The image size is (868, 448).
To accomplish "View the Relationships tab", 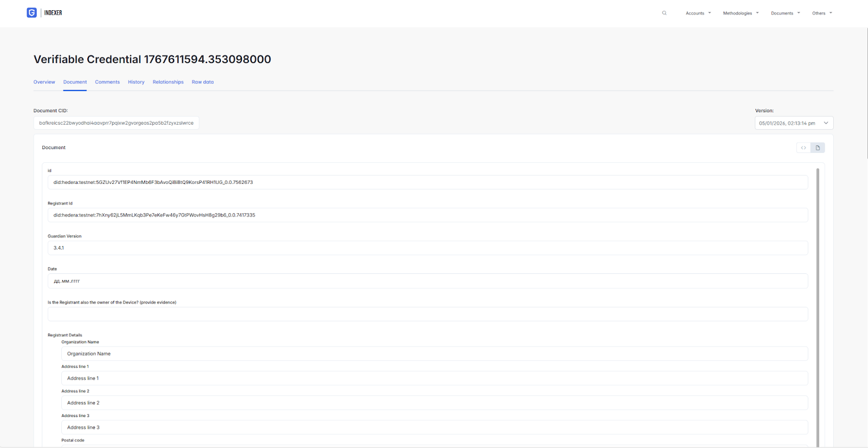I will pyautogui.click(x=168, y=82).
